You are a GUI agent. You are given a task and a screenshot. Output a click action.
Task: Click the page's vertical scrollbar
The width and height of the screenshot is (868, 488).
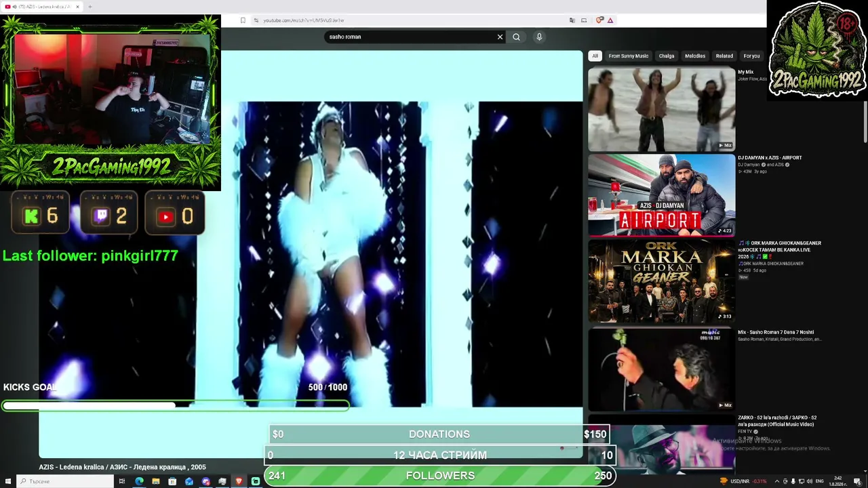(x=865, y=122)
